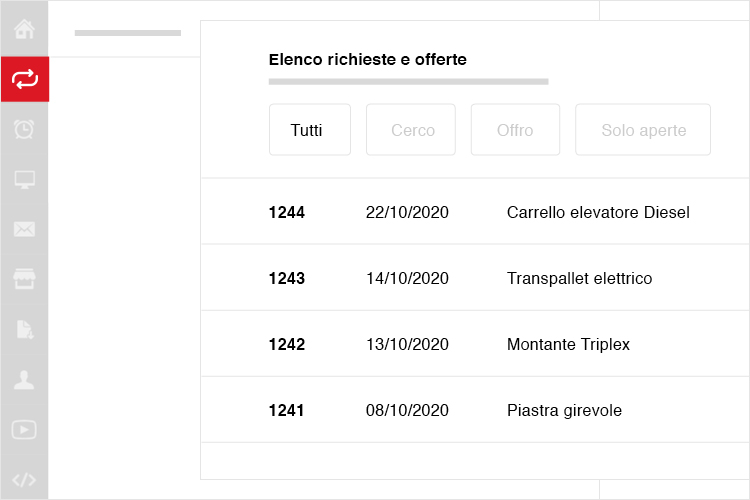Open the envelope mail icon
This screenshot has height=500, width=750.
tap(24, 229)
